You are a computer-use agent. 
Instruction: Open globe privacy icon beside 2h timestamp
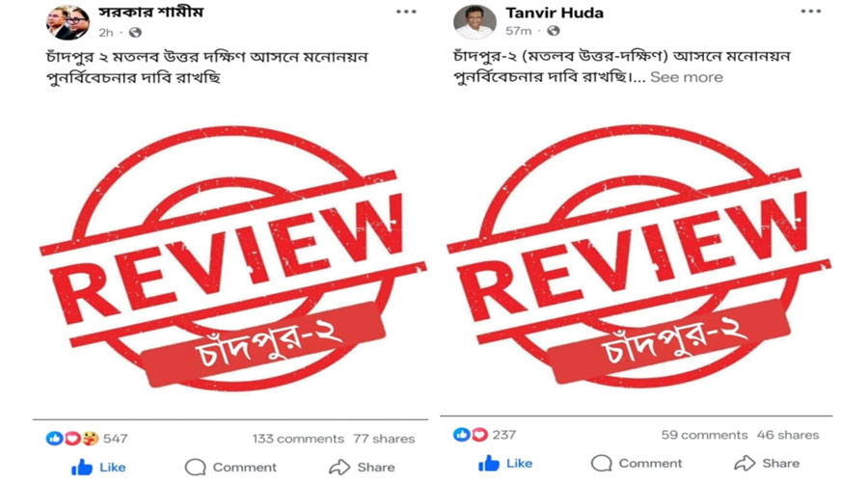coord(135,33)
